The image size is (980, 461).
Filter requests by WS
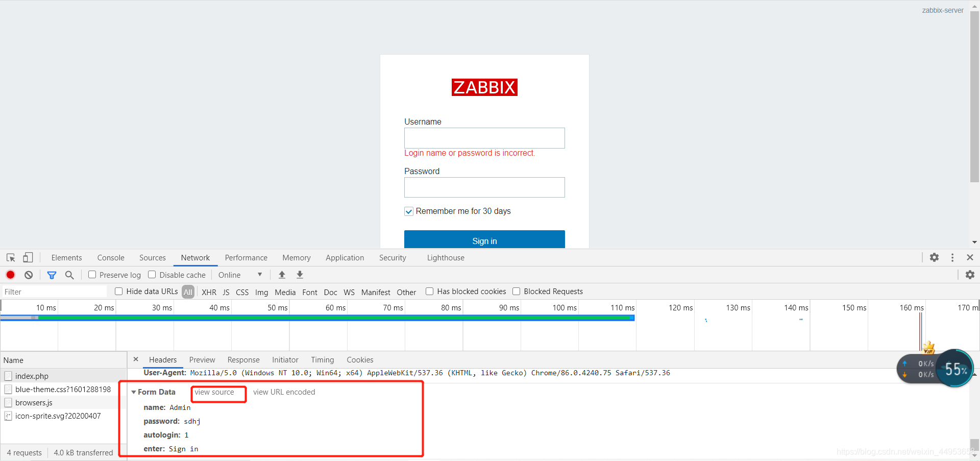click(x=349, y=292)
